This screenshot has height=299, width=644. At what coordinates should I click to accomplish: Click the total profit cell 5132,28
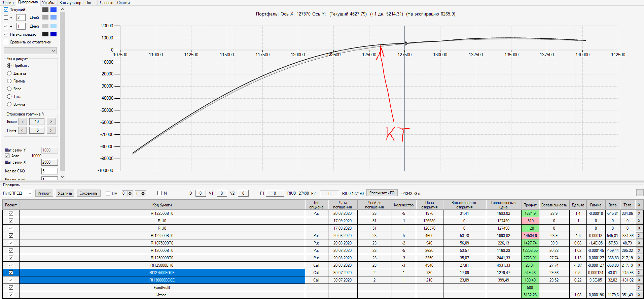[x=530, y=295]
